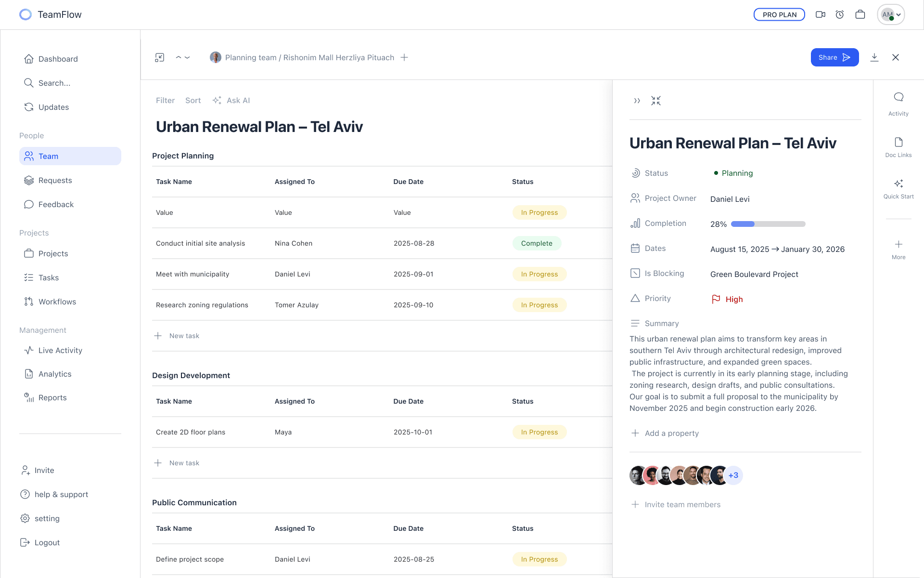Open the alarm clock icon in top bar

point(840,14)
